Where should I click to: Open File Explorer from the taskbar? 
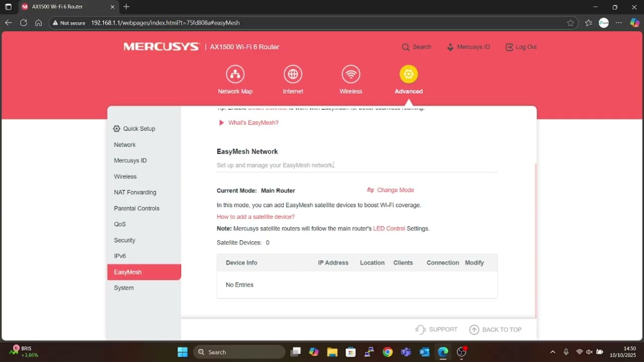332,352
